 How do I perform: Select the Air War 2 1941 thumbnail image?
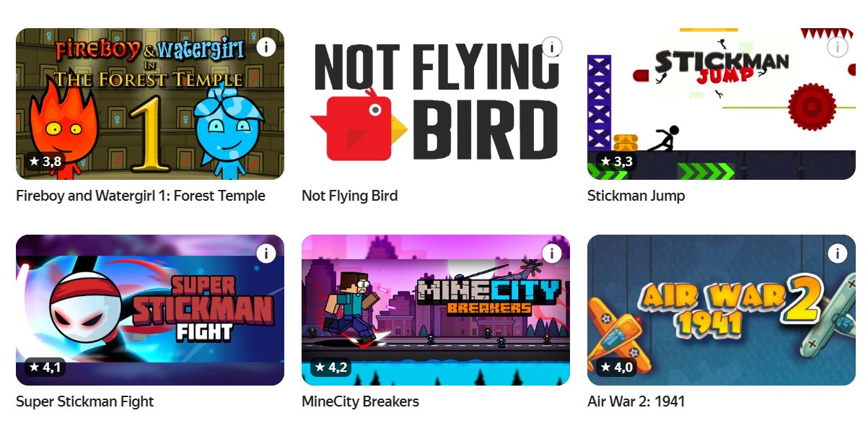point(722,310)
